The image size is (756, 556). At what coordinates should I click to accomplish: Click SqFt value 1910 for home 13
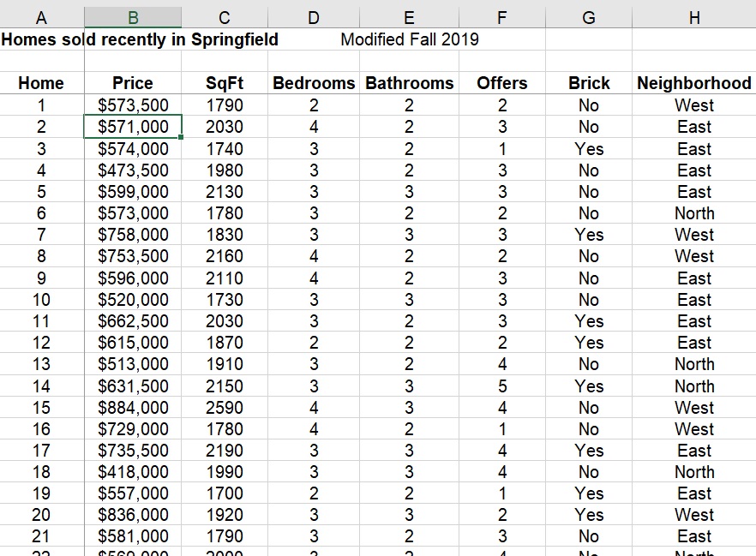225,364
